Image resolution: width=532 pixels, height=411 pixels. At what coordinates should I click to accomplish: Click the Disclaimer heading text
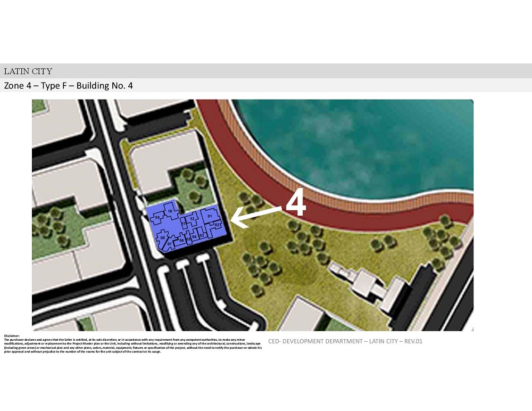point(12,336)
